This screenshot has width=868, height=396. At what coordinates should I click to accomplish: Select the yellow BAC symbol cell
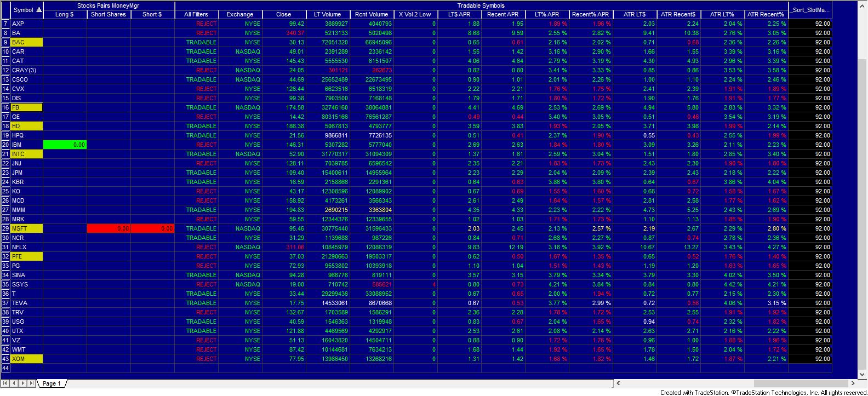[x=26, y=42]
